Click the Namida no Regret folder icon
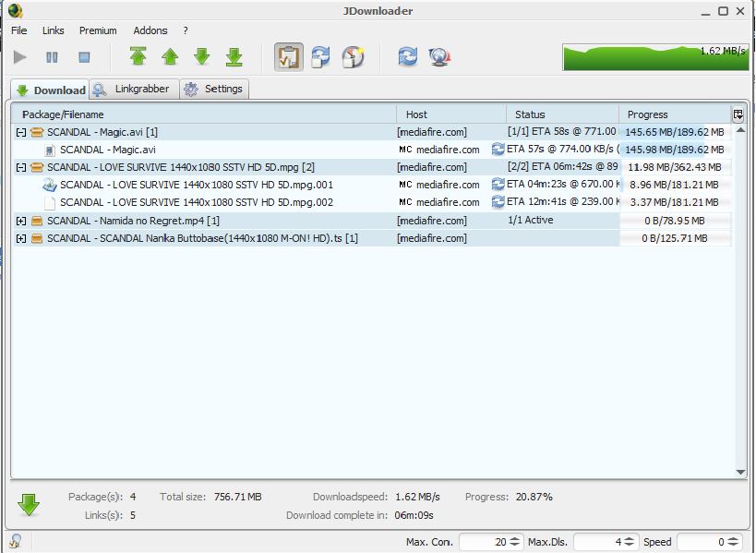This screenshot has height=553, width=756. tap(37, 221)
